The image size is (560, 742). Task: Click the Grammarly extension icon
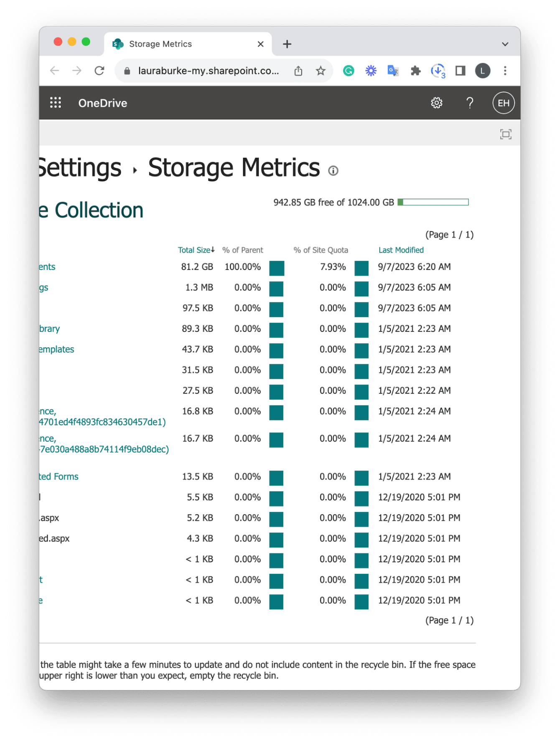coord(349,71)
